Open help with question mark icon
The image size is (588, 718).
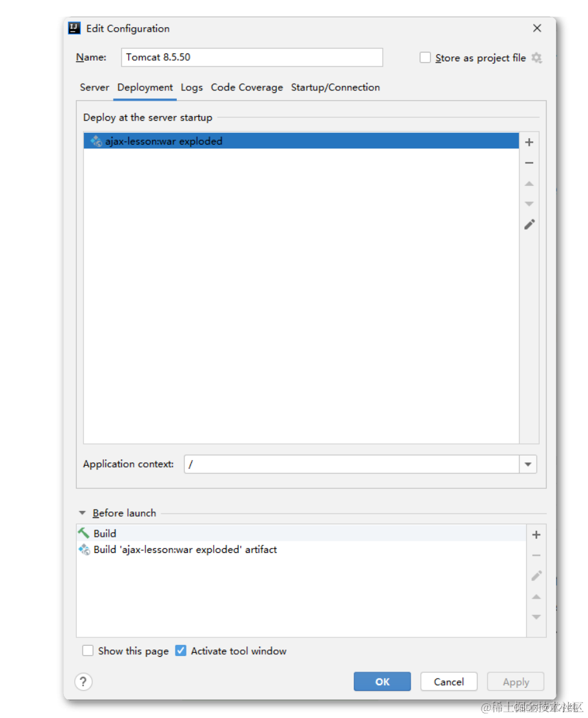click(x=83, y=682)
